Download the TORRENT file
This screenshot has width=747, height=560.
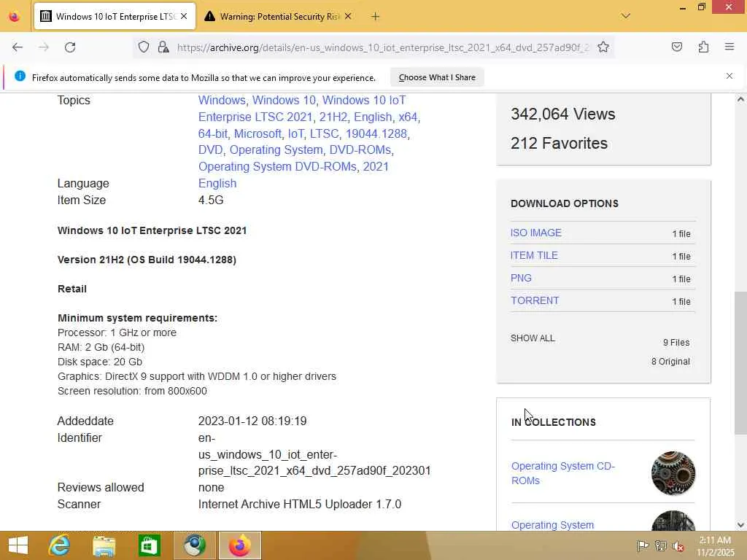535,300
